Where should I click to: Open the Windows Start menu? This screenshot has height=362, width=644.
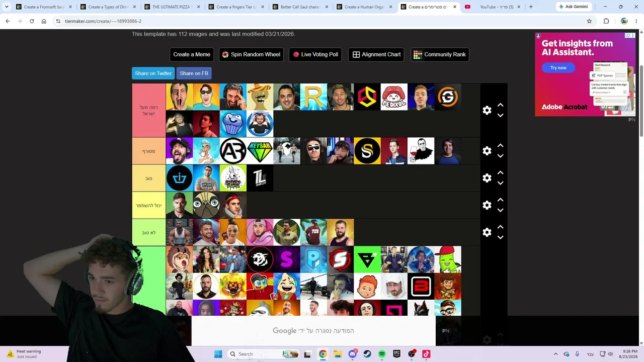coord(218,354)
